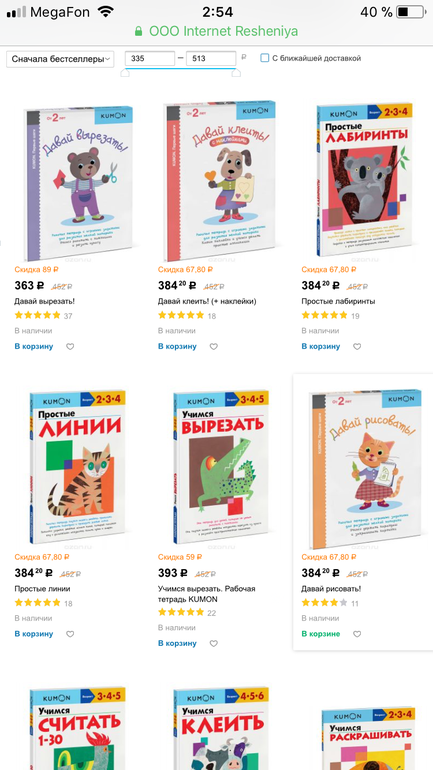The image size is (433, 770).
Task: Add 'Давай вырезать!' to favorites with heart icon
Action: (70, 347)
